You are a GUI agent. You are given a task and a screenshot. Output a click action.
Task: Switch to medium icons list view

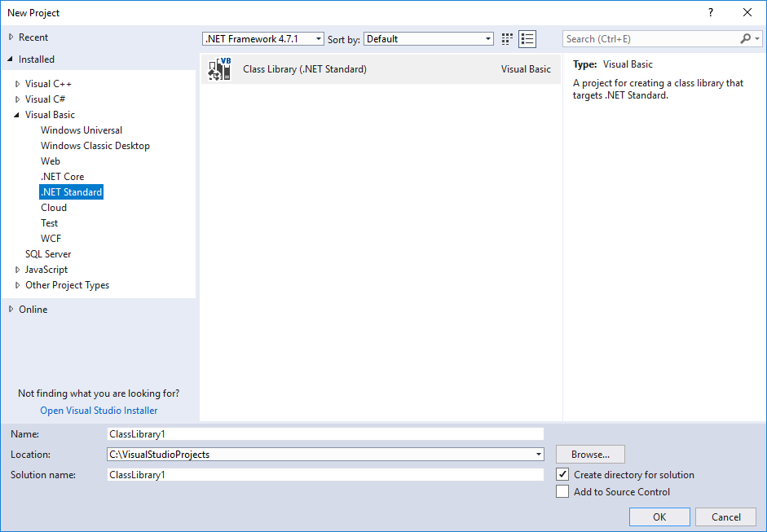(x=527, y=39)
